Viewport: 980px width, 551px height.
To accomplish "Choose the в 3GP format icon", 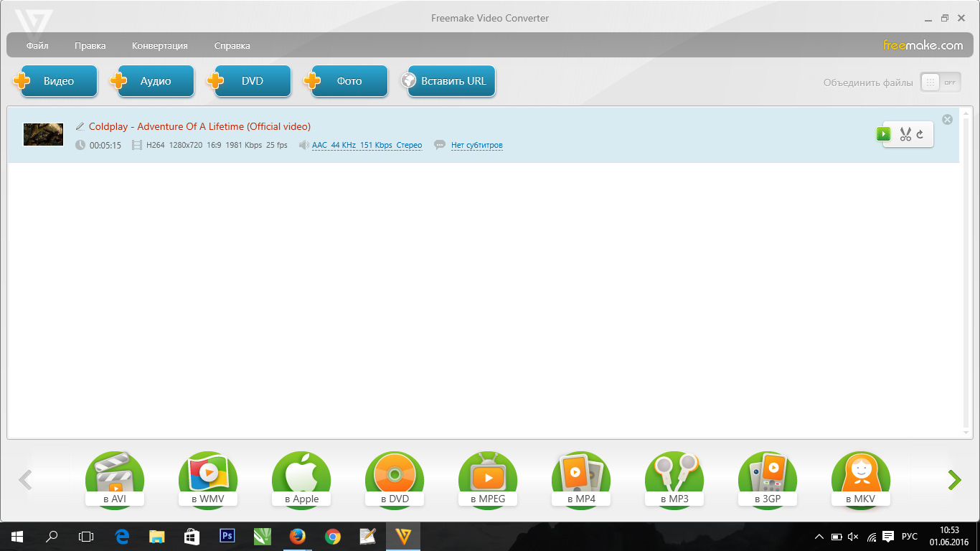I will pyautogui.click(x=768, y=480).
